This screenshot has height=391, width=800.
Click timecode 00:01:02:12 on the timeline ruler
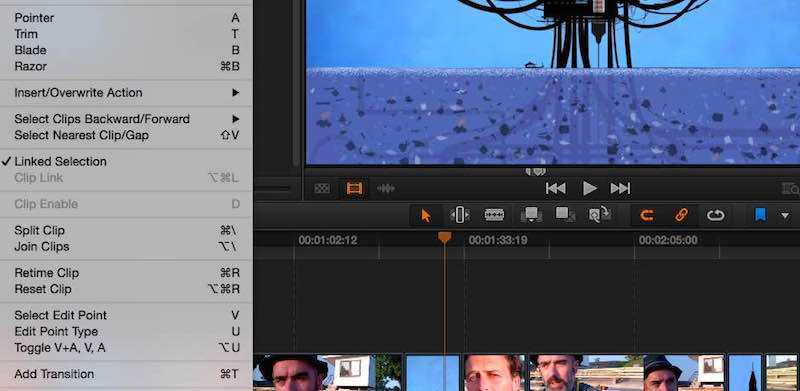point(328,240)
